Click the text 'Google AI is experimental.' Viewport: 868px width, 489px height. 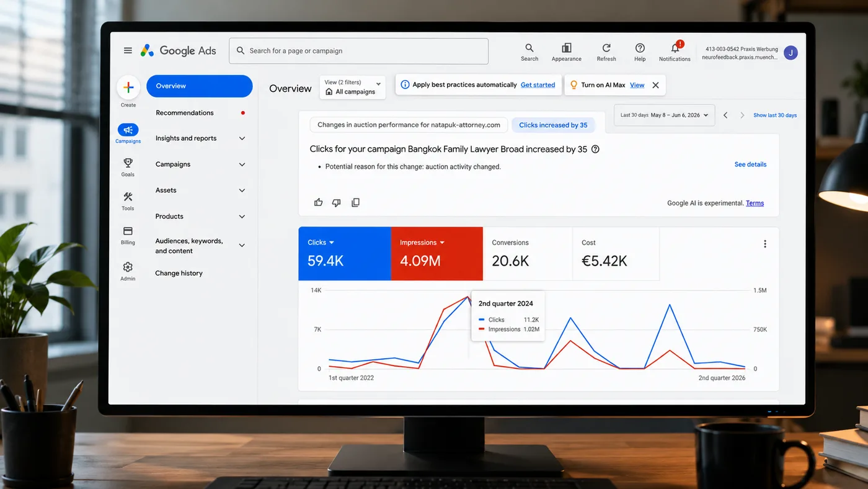[x=706, y=203]
